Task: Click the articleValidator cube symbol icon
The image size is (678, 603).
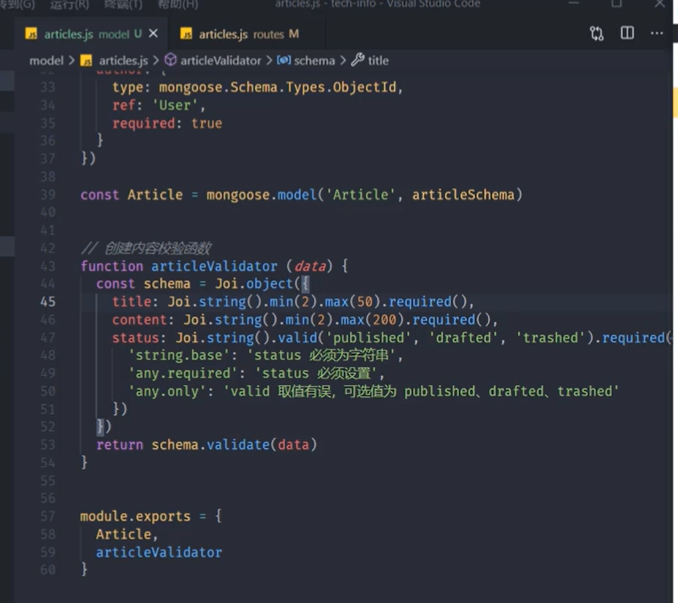Action: [x=171, y=60]
